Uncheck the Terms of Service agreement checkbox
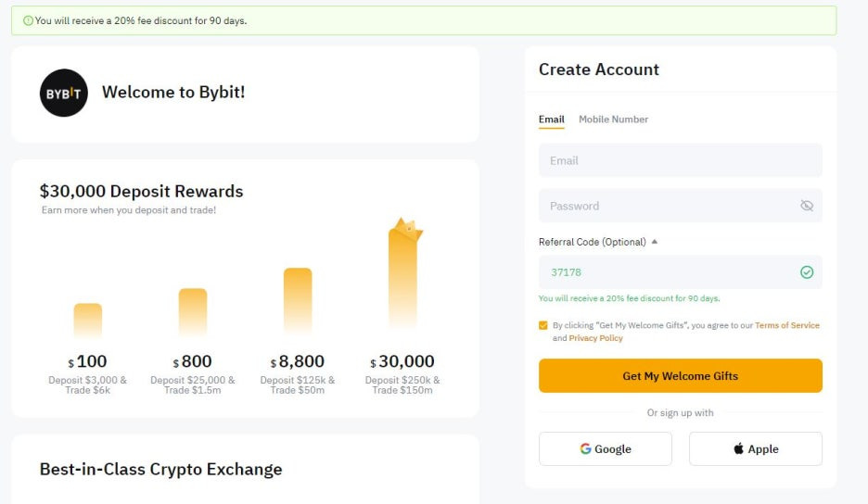 click(543, 325)
